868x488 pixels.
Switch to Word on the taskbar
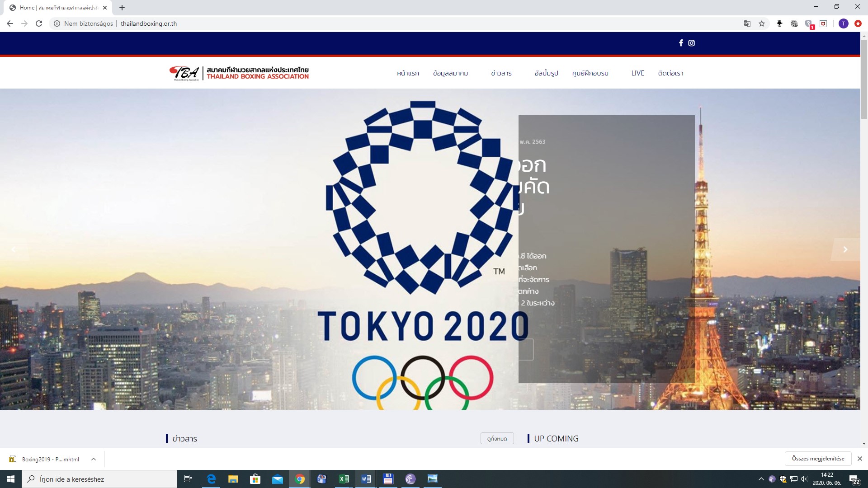click(366, 479)
